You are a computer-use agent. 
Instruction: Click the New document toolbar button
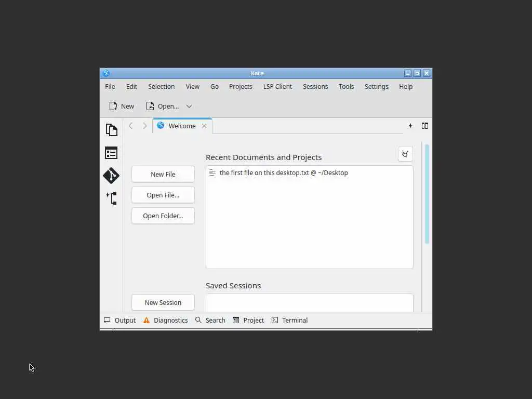(x=122, y=106)
